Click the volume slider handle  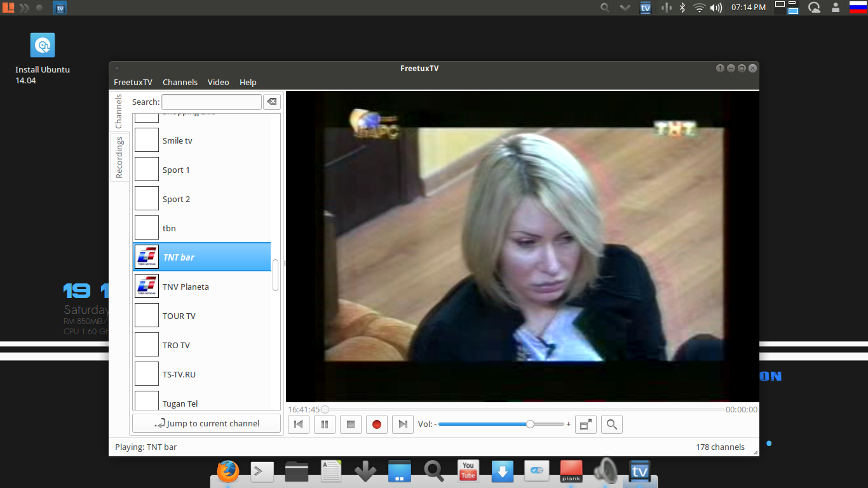pyautogui.click(x=530, y=424)
